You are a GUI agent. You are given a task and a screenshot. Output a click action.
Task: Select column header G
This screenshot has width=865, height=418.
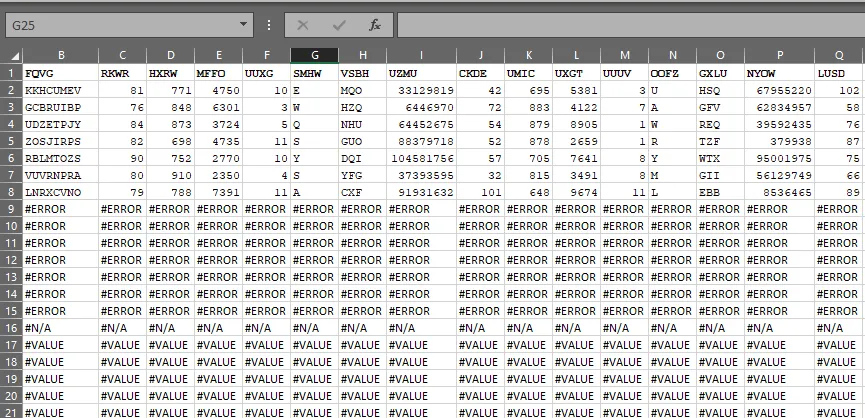click(x=314, y=55)
